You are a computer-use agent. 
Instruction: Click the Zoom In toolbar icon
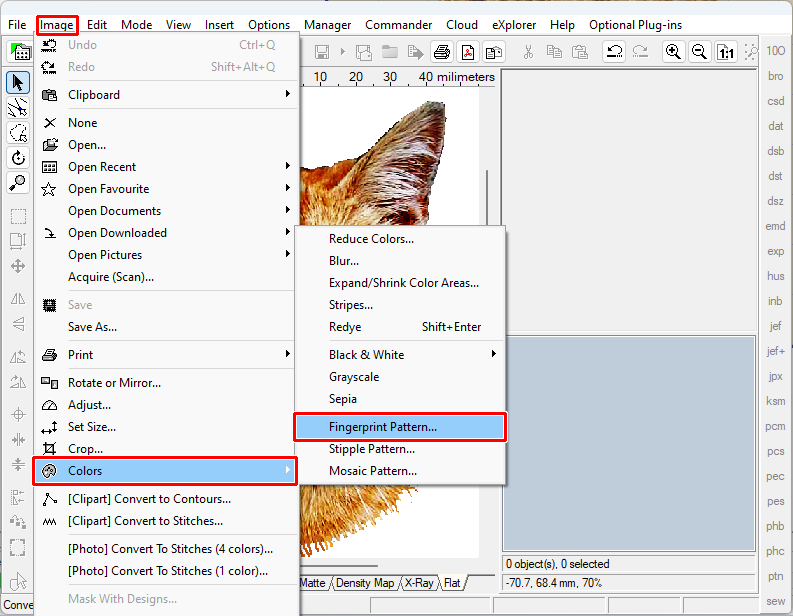[x=673, y=52]
